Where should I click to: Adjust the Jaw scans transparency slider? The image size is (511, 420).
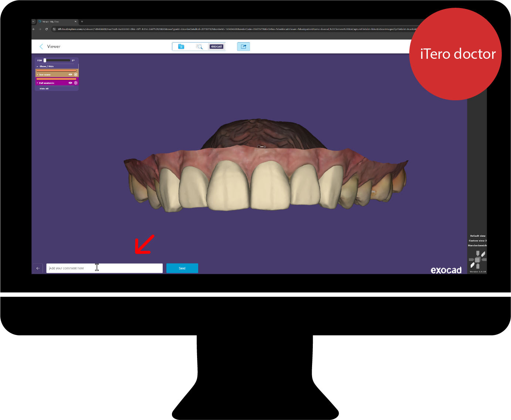(56, 70)
